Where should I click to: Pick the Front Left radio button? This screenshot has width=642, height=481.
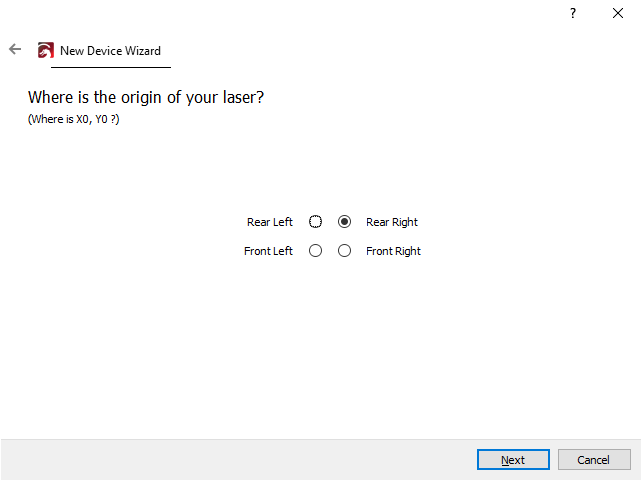pos(316,251)
